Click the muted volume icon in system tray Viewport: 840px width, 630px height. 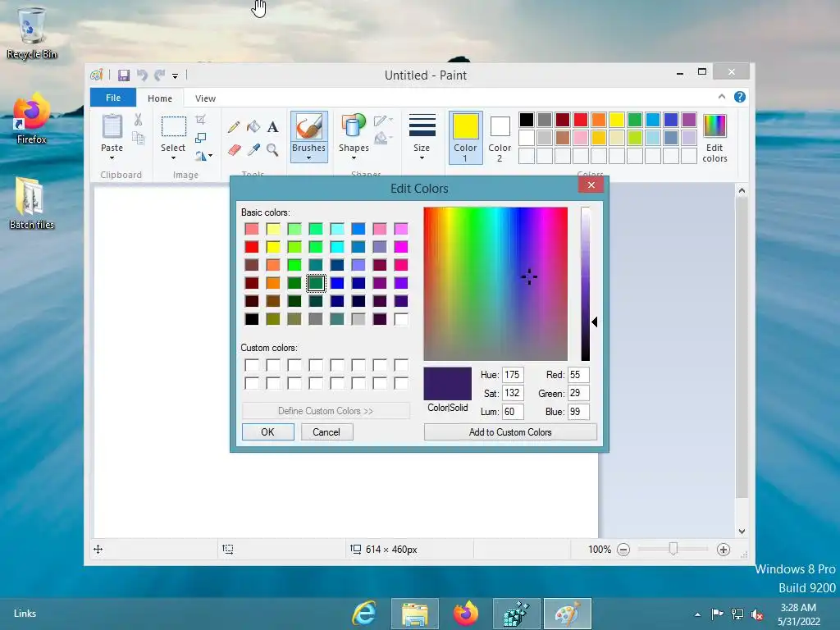coord(757,614)
